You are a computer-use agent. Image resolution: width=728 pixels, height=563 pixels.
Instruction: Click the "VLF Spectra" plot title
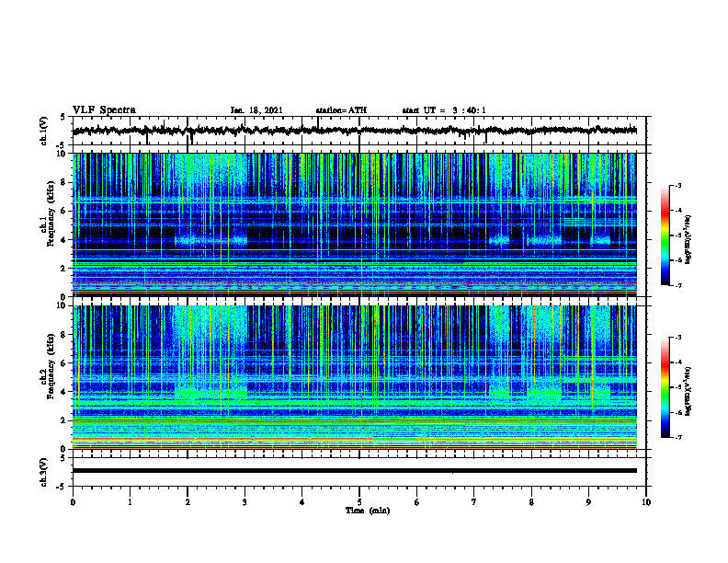click(104, 110)
